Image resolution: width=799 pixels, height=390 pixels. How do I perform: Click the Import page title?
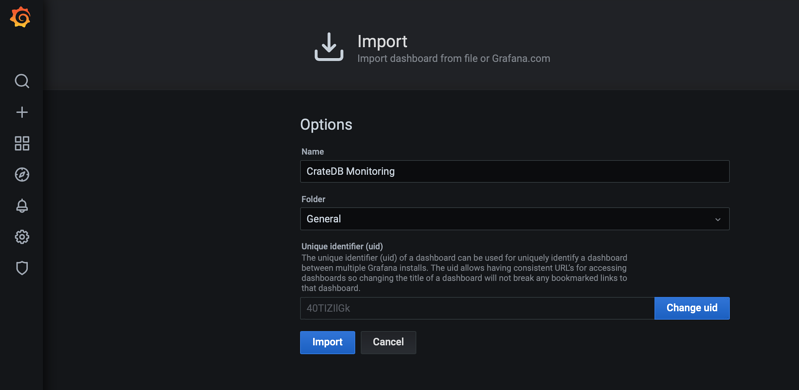coord(382,41)
